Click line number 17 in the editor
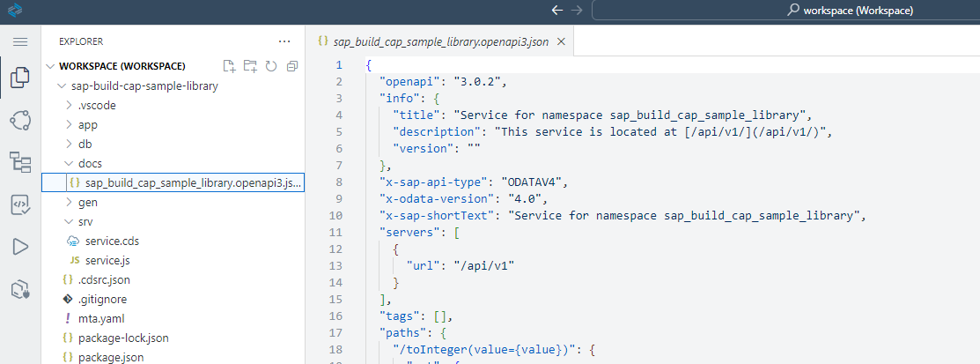Viewport: 980px width, 364px height. [336, 333]
